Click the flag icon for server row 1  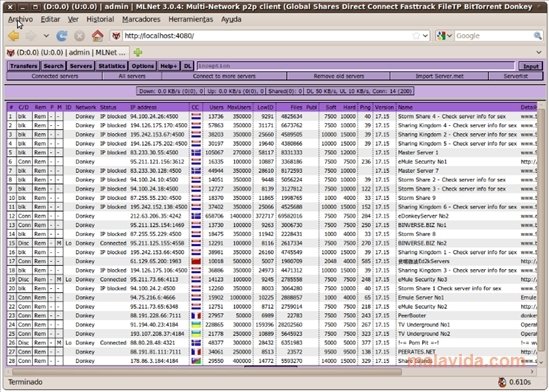pos(196,117)
